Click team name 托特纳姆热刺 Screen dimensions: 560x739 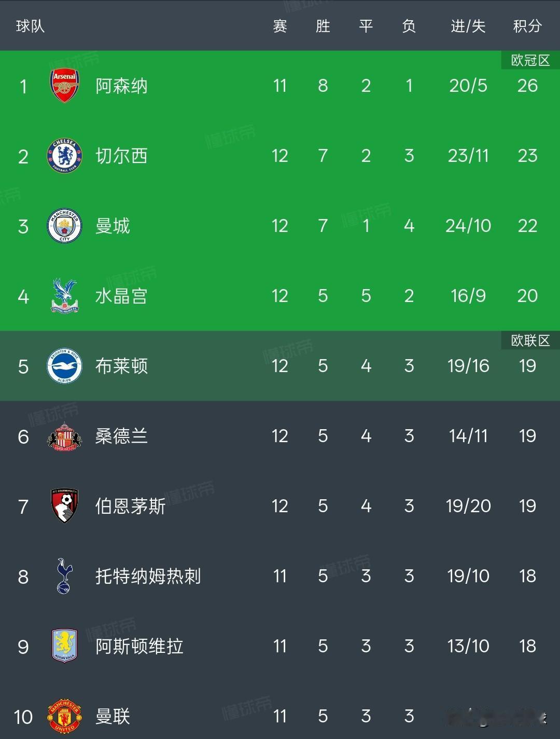coord(148,576)
